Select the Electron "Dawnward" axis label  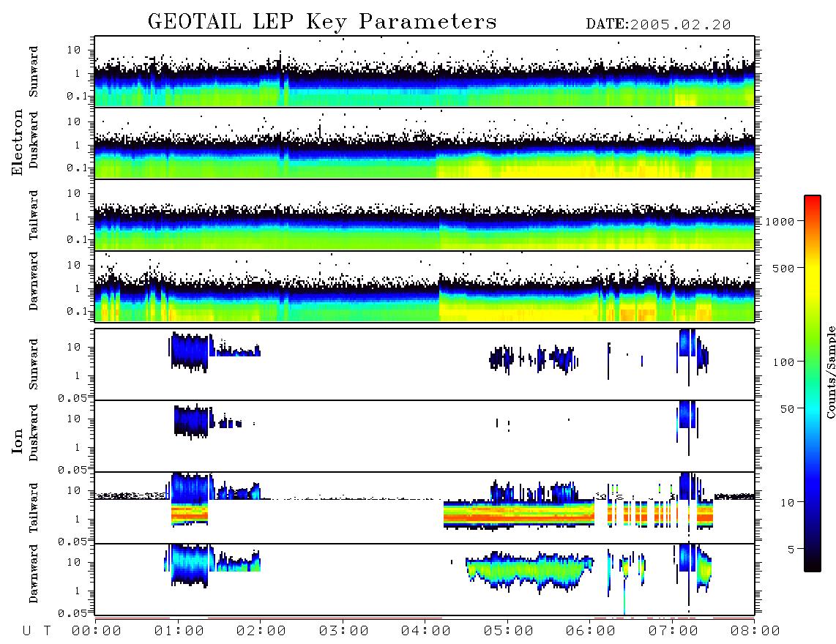pos(34,281)
